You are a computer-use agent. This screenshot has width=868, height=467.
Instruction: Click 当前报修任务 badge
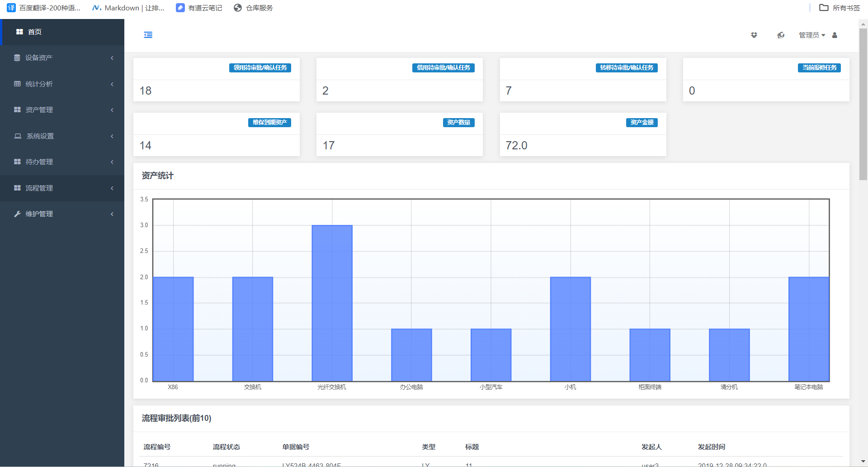[819, 67]
